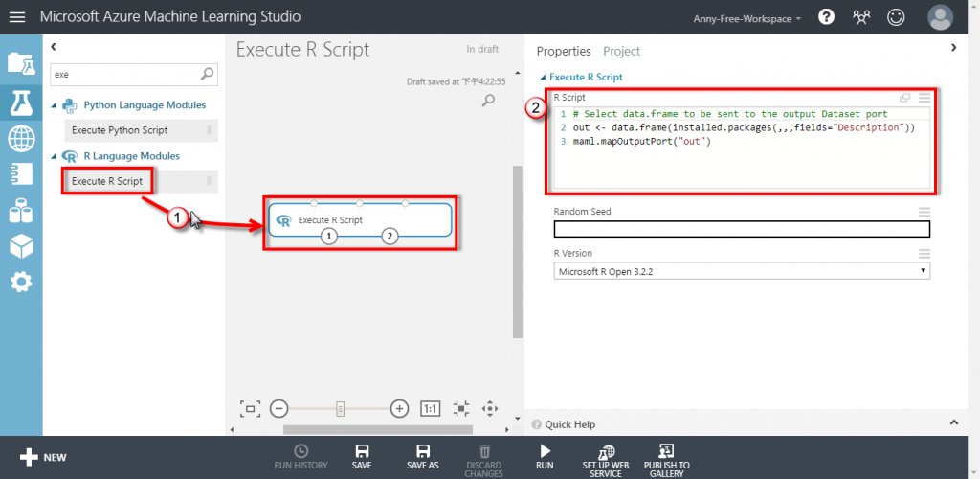Click SAVE in the bottom bar

361,457
